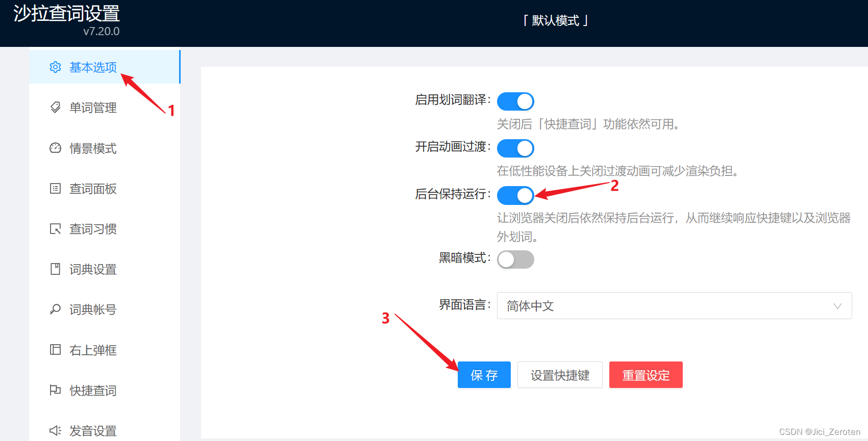Toggle the 启用划词翻译 switch

click(515, 101)
